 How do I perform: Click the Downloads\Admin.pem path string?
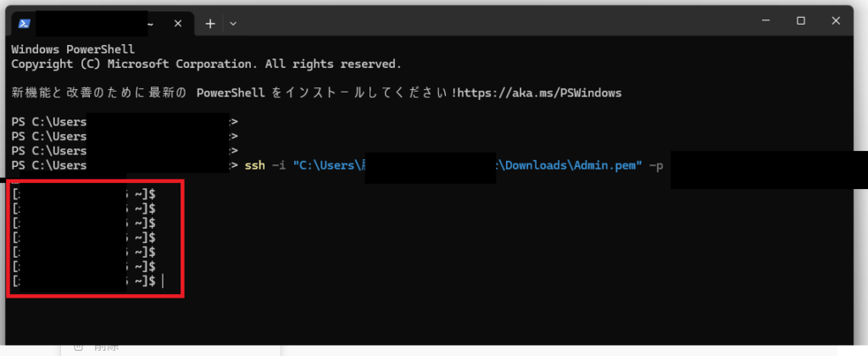[567, 165]
